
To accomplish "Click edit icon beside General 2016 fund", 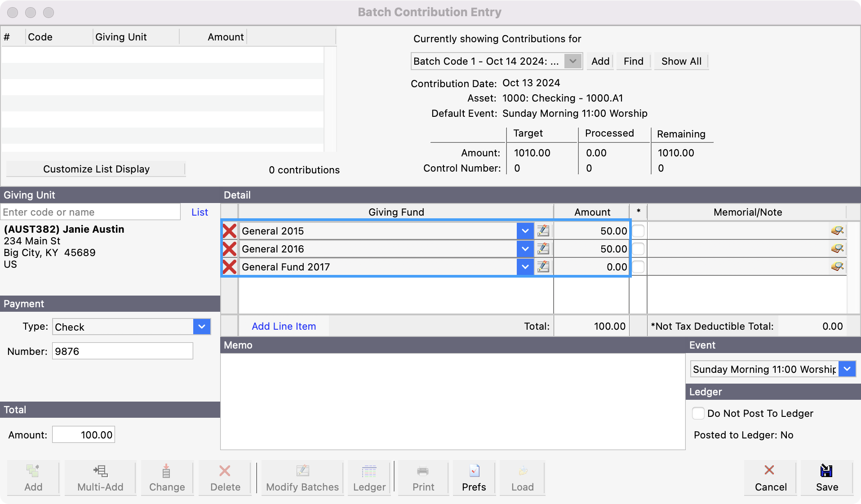I will coord(543,249).
